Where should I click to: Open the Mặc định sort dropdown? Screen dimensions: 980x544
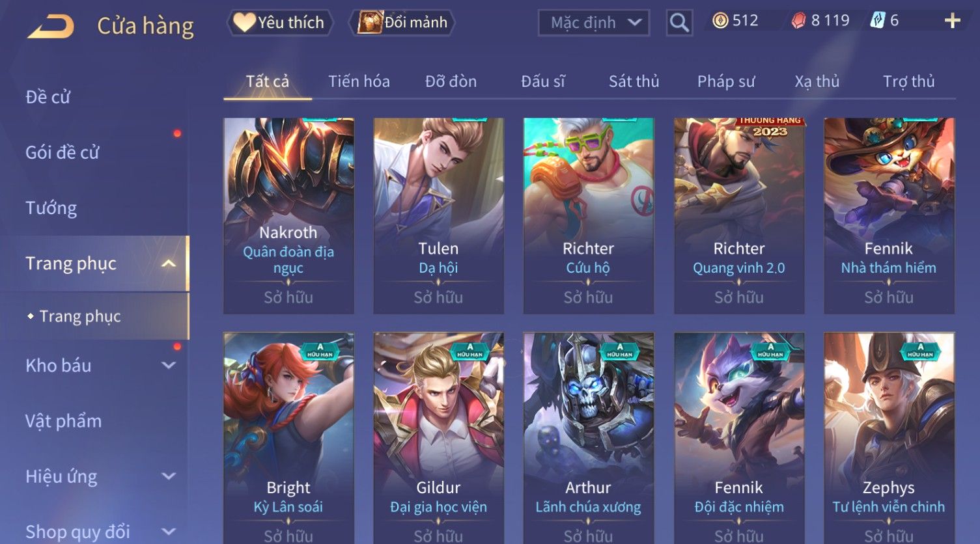coord(594,23)
